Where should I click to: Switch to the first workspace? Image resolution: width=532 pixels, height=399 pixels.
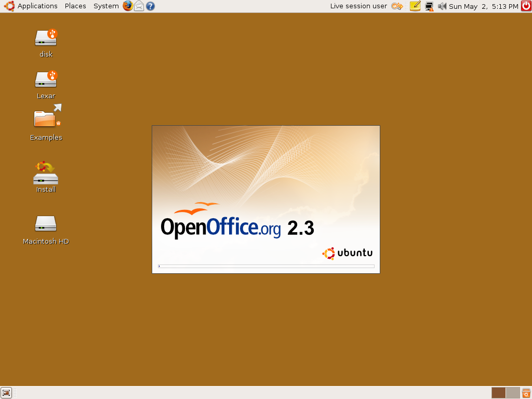498,393
